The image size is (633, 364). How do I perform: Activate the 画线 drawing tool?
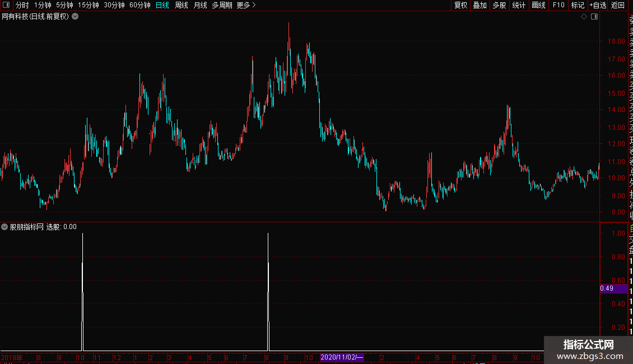point(538,5)
